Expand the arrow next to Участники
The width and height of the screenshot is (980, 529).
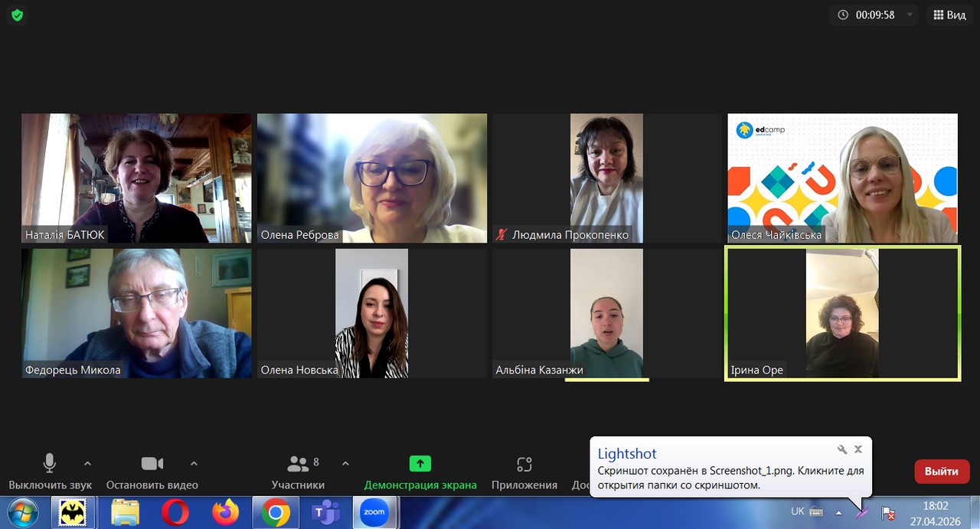point(345,463)
